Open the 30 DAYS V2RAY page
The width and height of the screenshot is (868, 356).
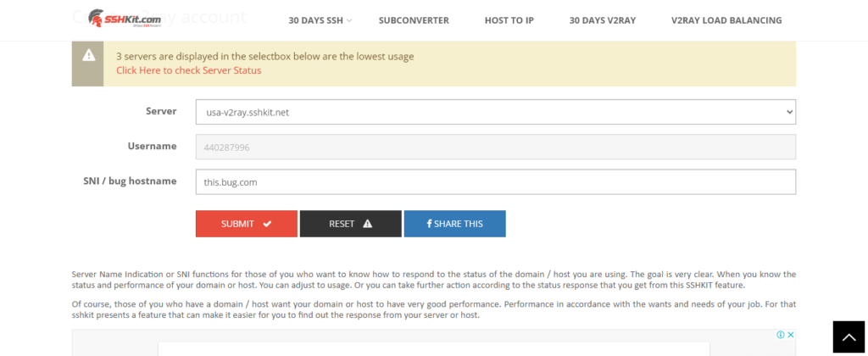603,20
